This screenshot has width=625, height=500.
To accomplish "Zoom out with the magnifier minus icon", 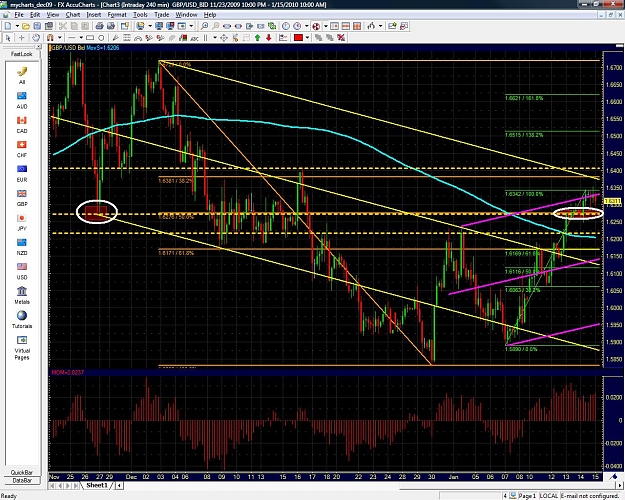I will (x=216, y=26).
